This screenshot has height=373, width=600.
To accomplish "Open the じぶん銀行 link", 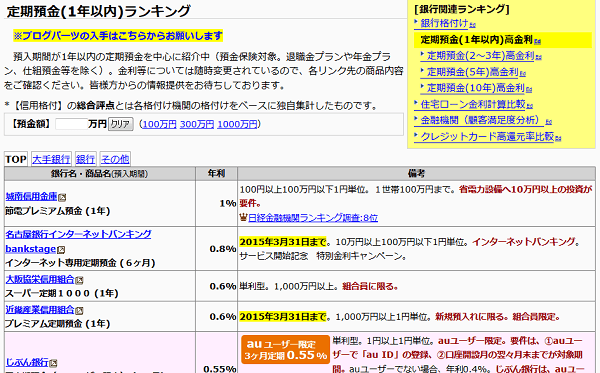I will click(x=27, y=362).
